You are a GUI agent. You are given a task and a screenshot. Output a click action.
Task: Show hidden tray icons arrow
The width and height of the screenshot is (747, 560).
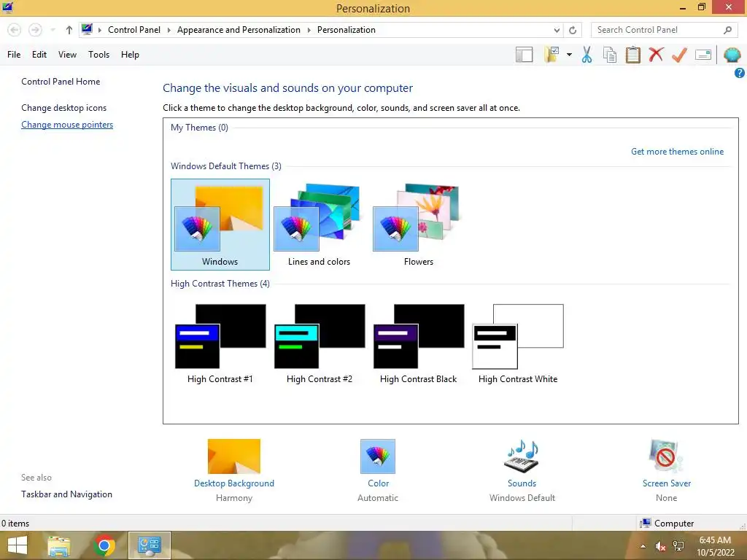click(643, 546)
